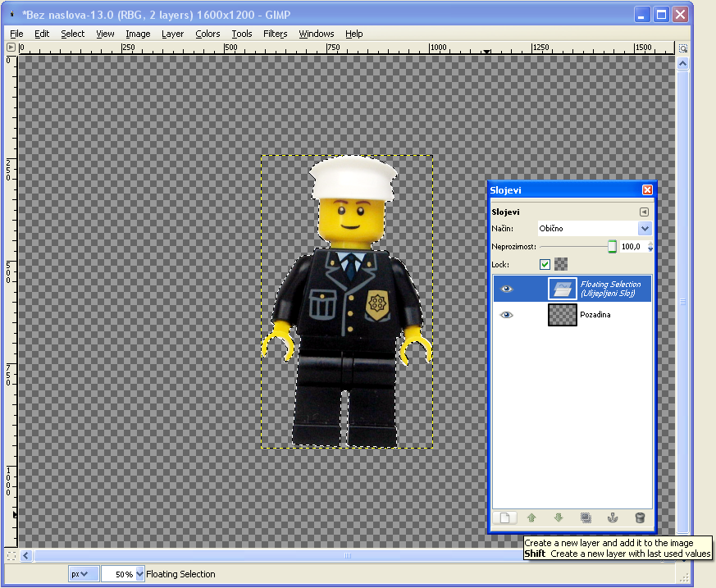The width and height of the screenshot is (716, 588).
Task: Open the Image menu
Action: coord(138,34)
